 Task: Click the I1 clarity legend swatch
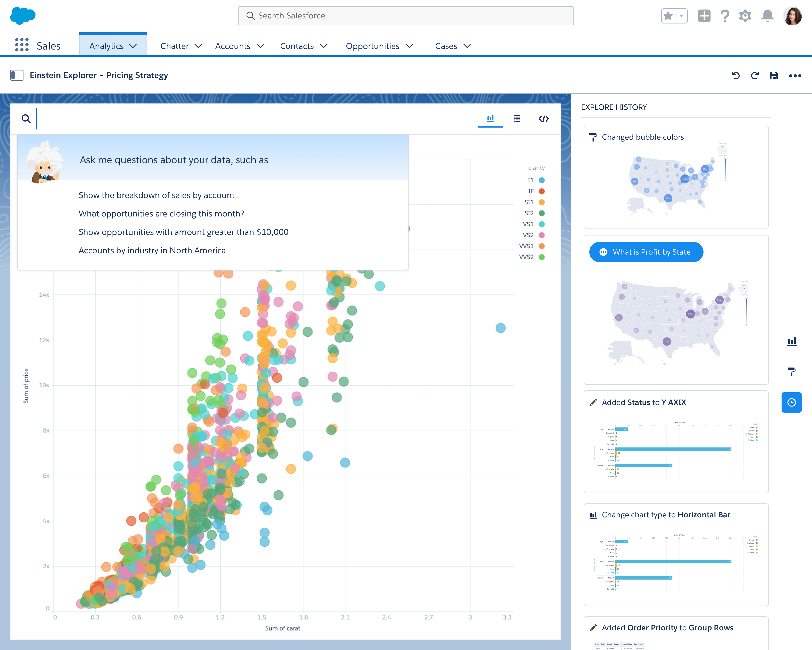pos(542,180)
